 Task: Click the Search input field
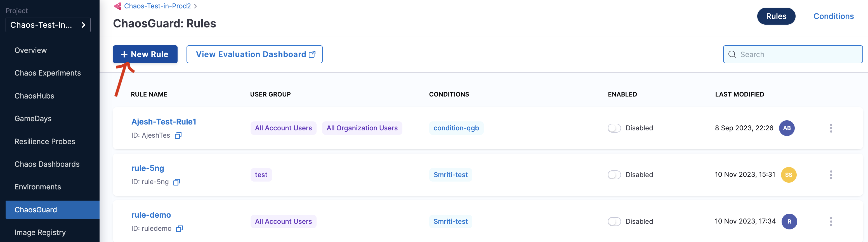tap(797, 54)
